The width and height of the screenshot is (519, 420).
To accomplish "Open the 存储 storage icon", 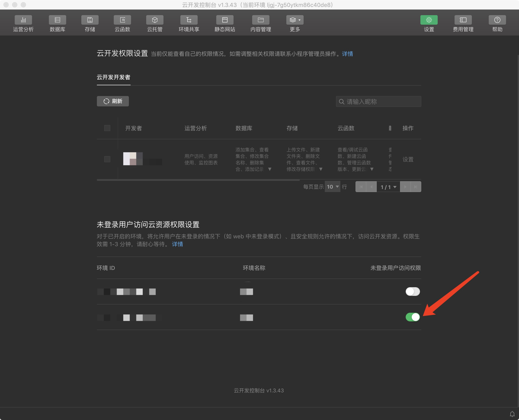I will pos(90,20).
